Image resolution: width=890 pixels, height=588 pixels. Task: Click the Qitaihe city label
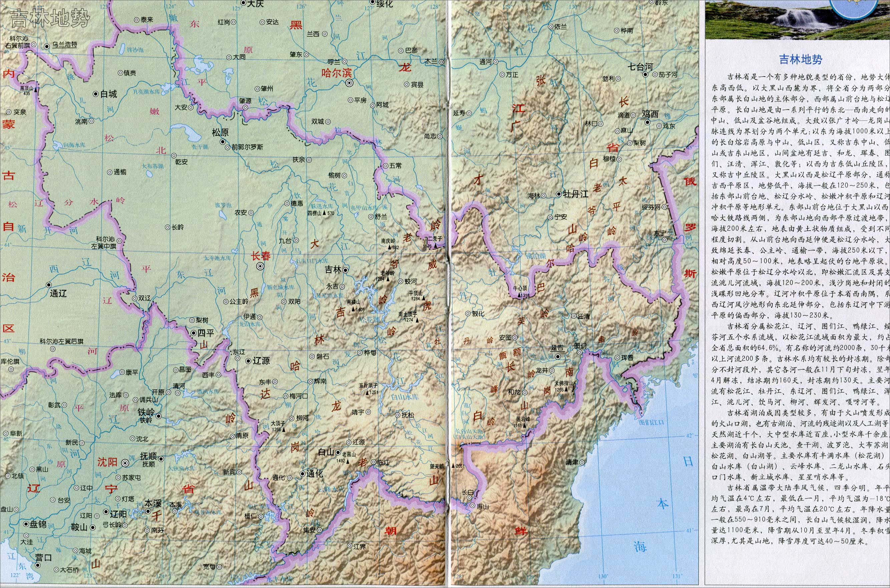click(641, 67)
